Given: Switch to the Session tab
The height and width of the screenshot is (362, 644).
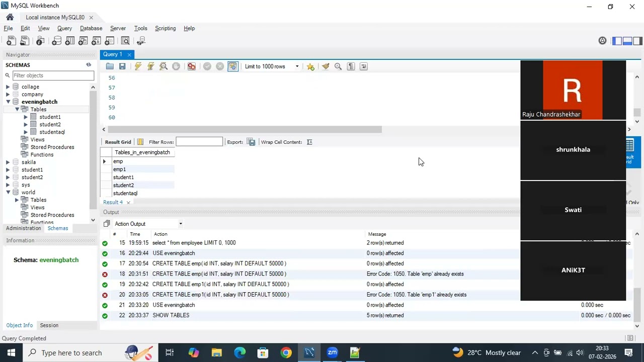Looking at the screenshot, I should coord(49,325).
